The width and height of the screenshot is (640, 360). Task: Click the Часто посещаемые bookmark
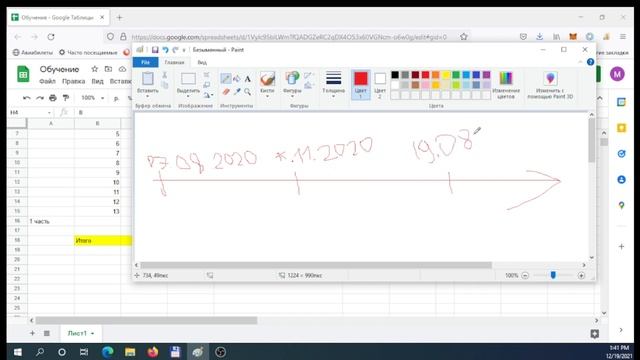coord(88,53)
